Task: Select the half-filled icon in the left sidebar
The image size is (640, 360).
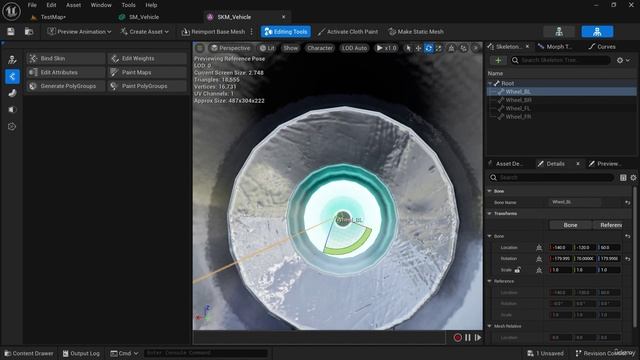Action: pos(12,110)
